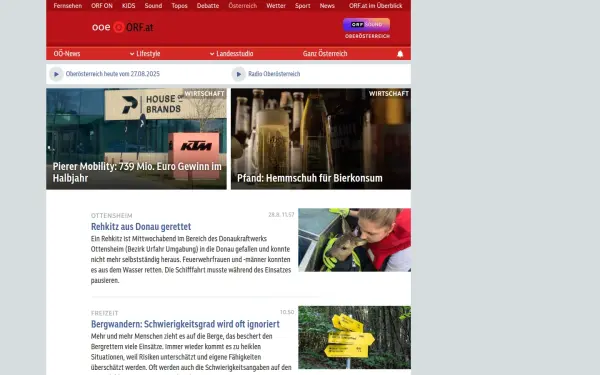Open Sound in the top bar
Image resolution: width=600 pixels, height=375 pixels.
pyautogui.click(x=153, y=6)
